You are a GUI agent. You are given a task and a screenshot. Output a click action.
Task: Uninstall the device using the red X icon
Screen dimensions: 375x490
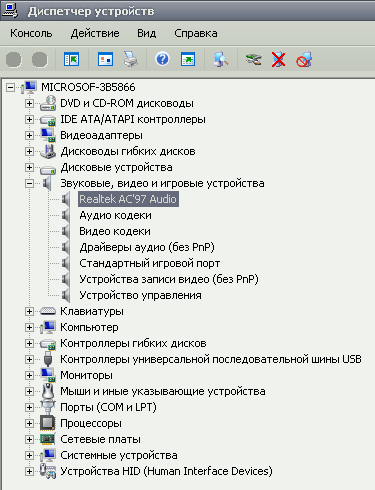[278, 60]
